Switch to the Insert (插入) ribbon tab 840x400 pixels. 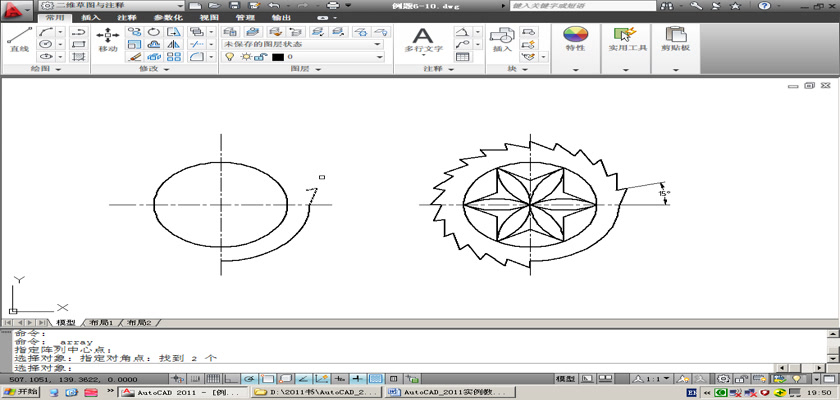(90, 18)
